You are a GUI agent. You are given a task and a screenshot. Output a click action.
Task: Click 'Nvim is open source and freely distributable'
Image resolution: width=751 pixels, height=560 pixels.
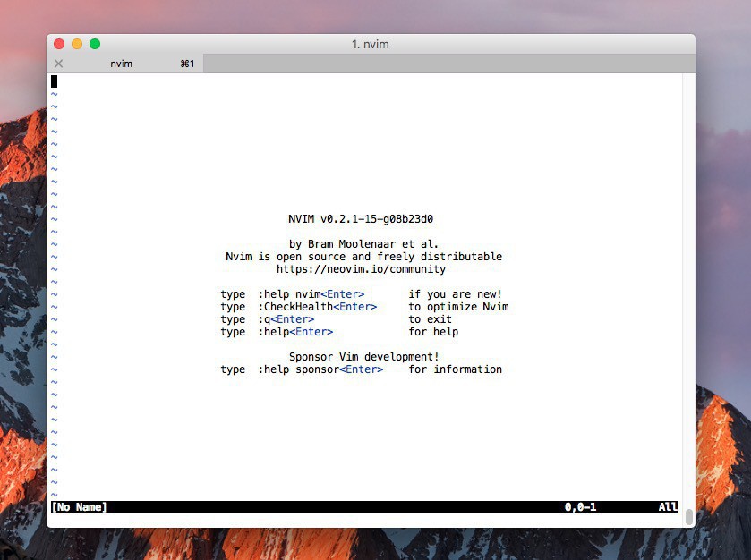363,257
